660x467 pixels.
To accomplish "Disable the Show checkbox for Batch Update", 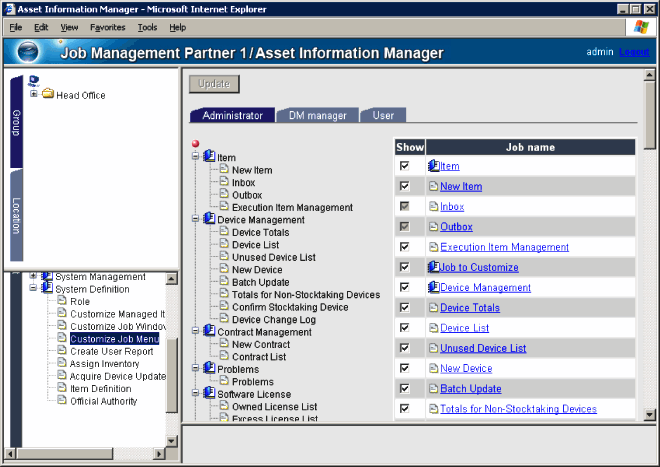I will point(404,389).
